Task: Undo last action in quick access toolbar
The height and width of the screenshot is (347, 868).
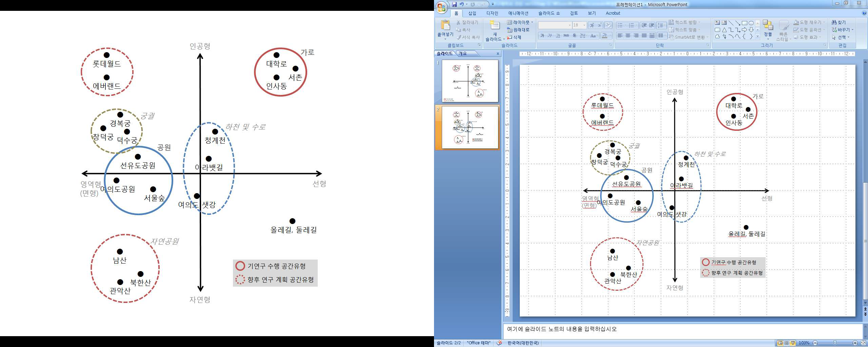Action: (461, 4)
